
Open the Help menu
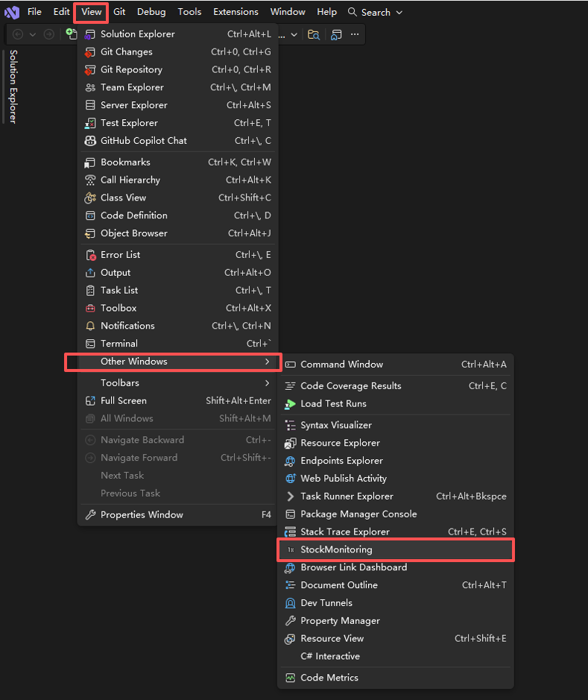click(x=326, y=12)
